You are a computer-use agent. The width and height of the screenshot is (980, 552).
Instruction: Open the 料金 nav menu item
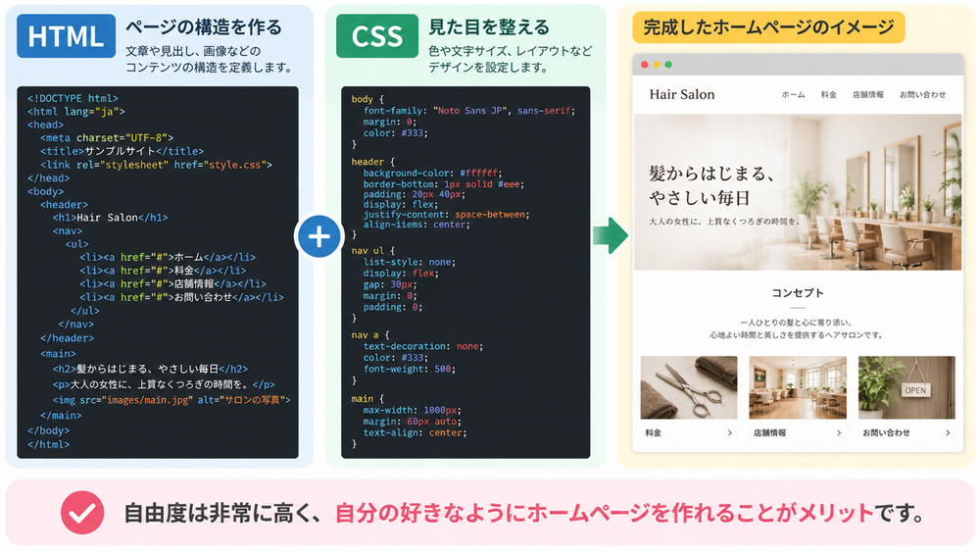(829, 95)
